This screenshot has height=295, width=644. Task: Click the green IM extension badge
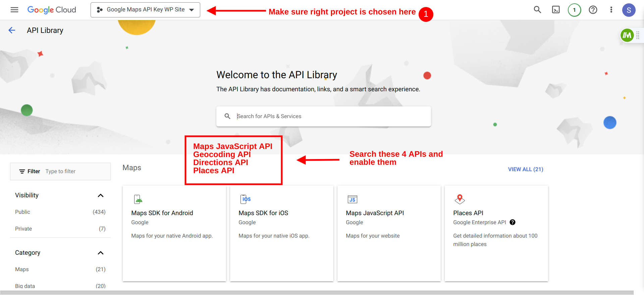(x=627, y=35)
